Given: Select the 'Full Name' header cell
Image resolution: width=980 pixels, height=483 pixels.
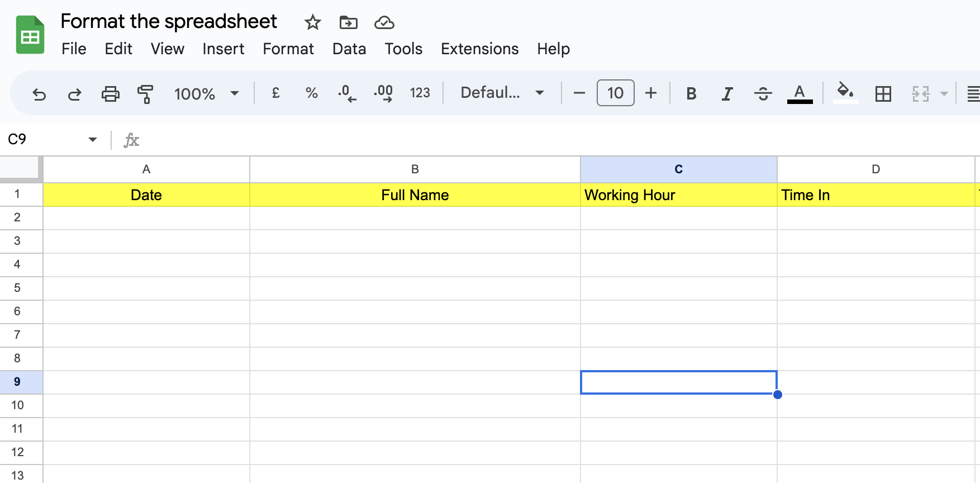Looking at the screenshot, I should coord(415,195).
